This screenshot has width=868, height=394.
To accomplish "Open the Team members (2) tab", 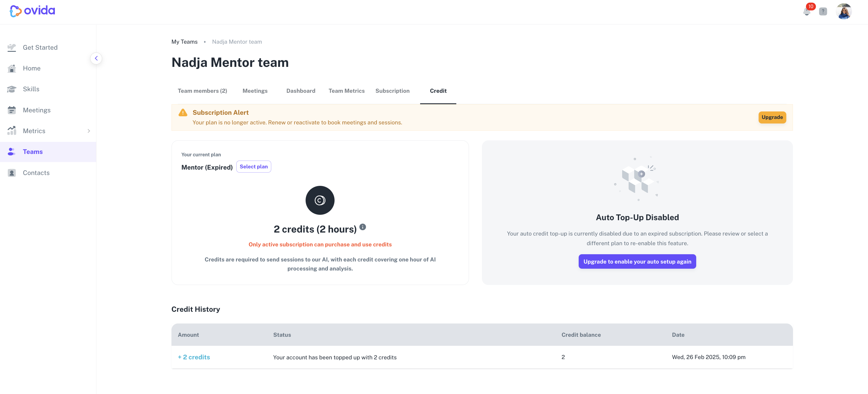I will tap(202, 91).
